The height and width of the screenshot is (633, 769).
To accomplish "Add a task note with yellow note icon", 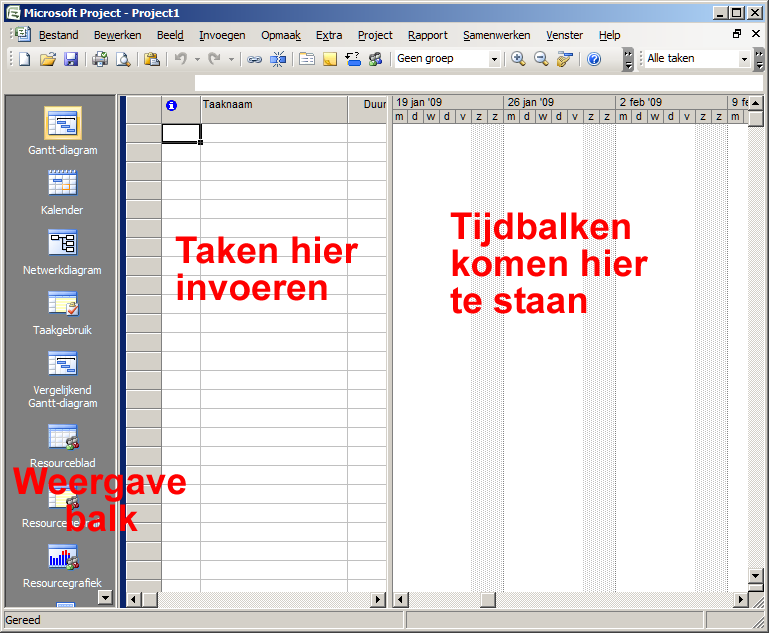I will 330,59.
